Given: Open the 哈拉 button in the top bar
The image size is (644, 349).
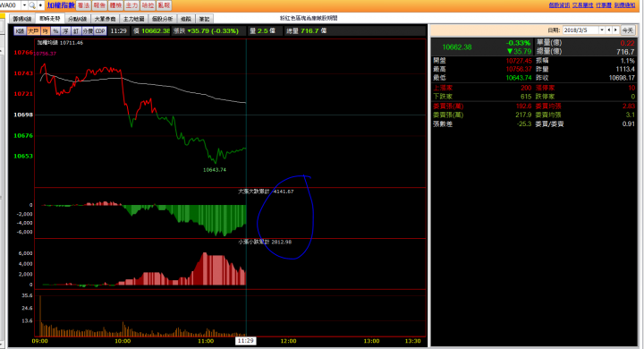Looking at the screenshot, I should click(x=148, y=5).
